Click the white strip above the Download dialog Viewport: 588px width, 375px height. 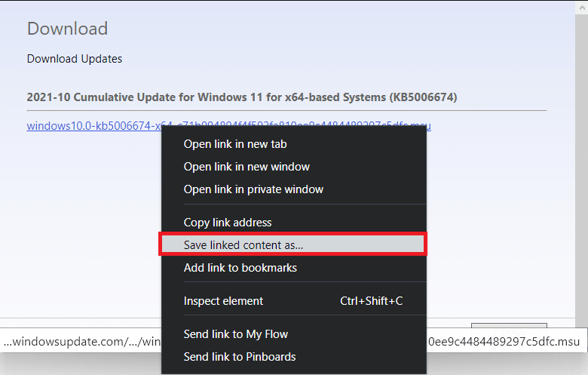tap(294, 2)
